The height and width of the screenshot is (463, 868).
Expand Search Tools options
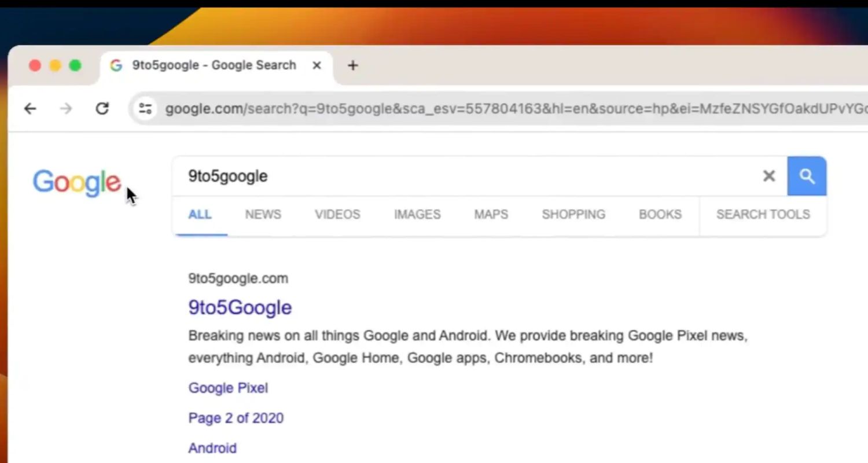click(x=763, y=215)
